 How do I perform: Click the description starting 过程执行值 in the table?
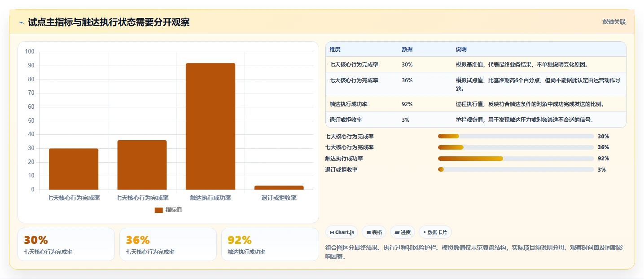coord(530,104)
